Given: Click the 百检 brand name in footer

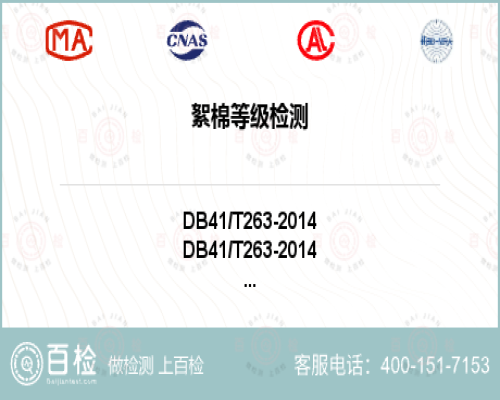Looking at the screenshot, I should tap(71, 359).
